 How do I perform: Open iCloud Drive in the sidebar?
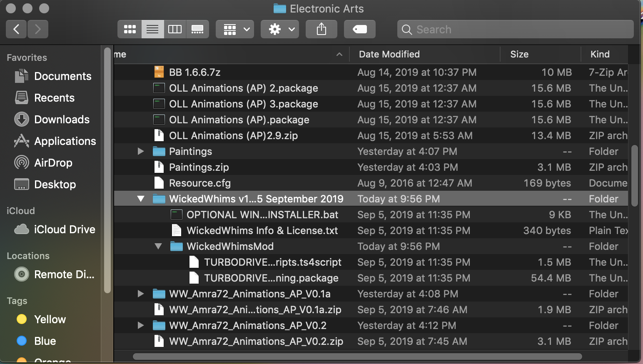click(x=55, y=229)
